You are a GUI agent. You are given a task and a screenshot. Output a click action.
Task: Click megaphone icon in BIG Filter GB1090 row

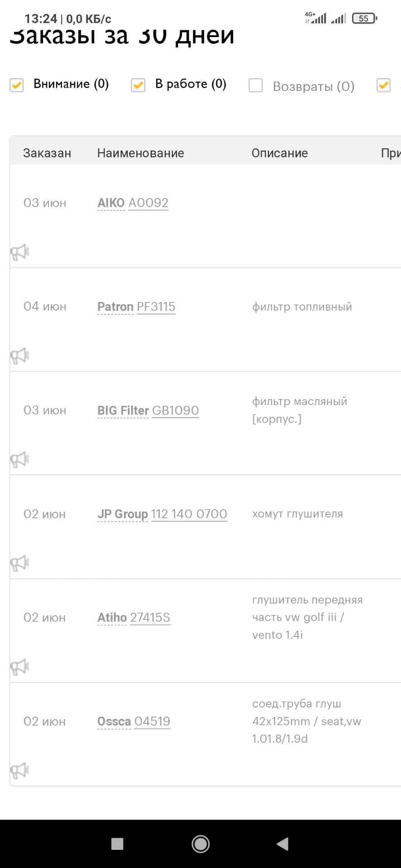click(x=19, y=460)
